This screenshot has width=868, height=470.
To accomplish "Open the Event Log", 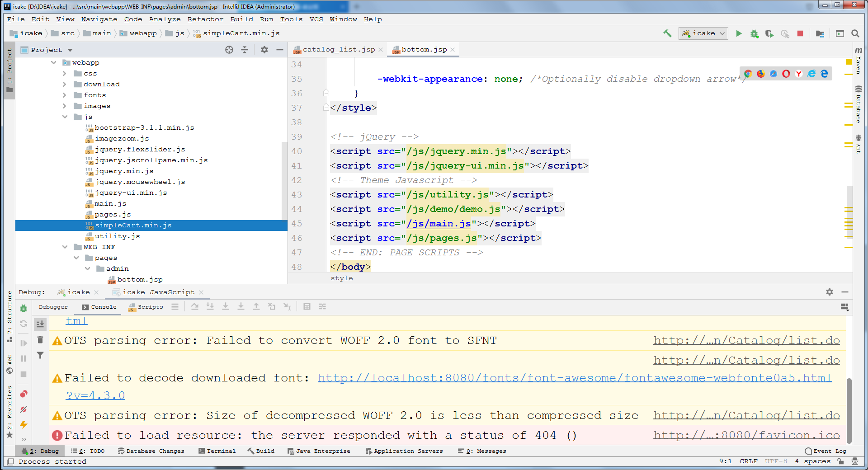I will (826, 451).
